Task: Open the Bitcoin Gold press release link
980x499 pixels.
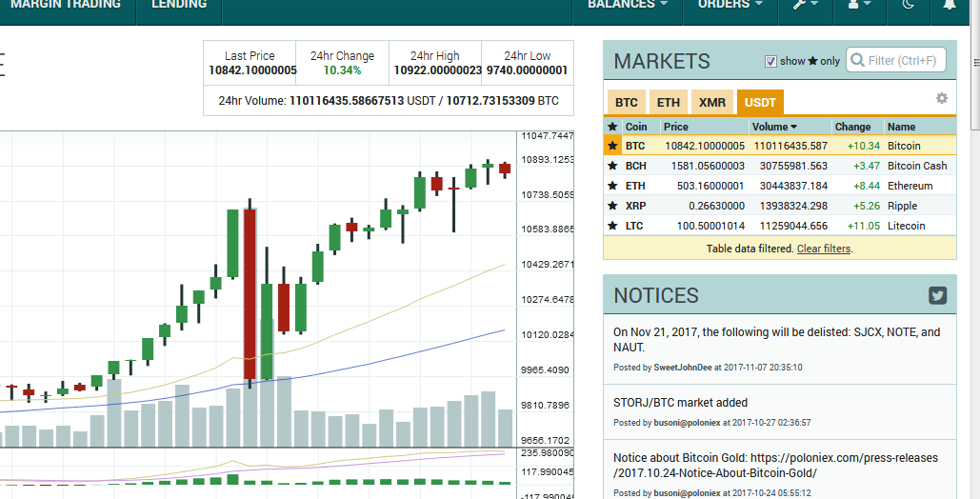Action: point(775,466)
